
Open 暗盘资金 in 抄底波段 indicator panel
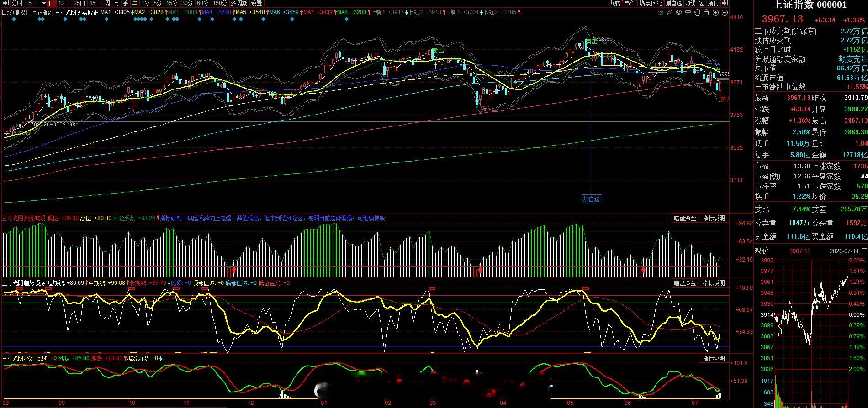[685, 218]
